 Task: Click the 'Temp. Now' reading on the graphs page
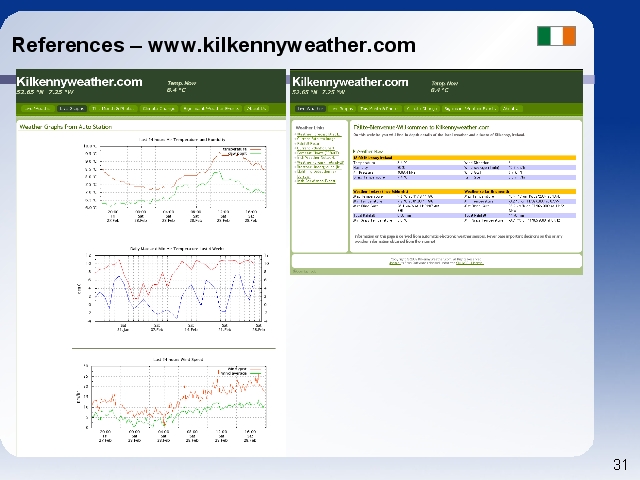[181, 86]
